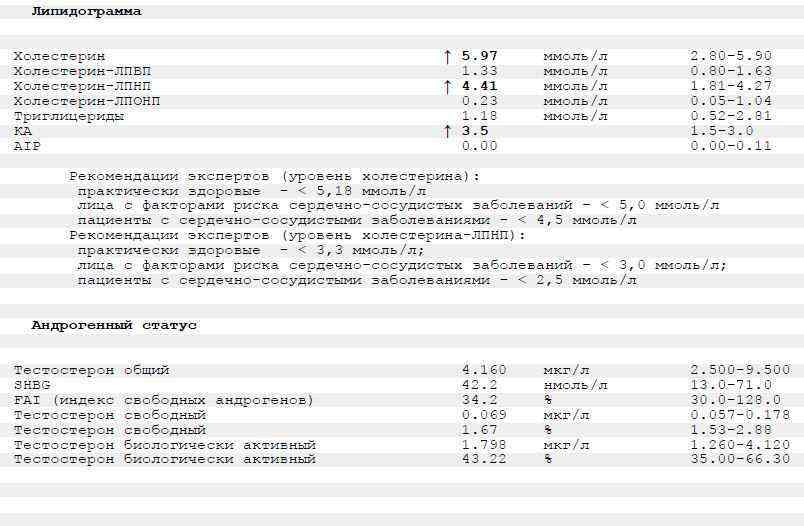Select the Липидограмма section heading
The image size is (804, 526).
pyautogui.click(x=86, y=12)
